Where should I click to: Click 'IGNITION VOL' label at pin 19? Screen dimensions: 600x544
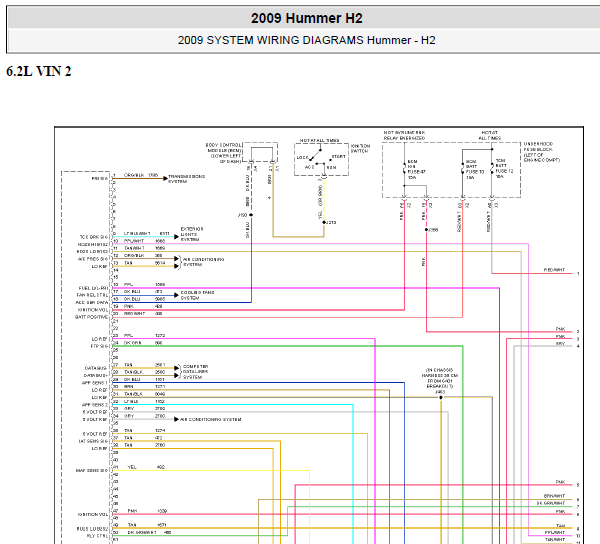point(93,310)
